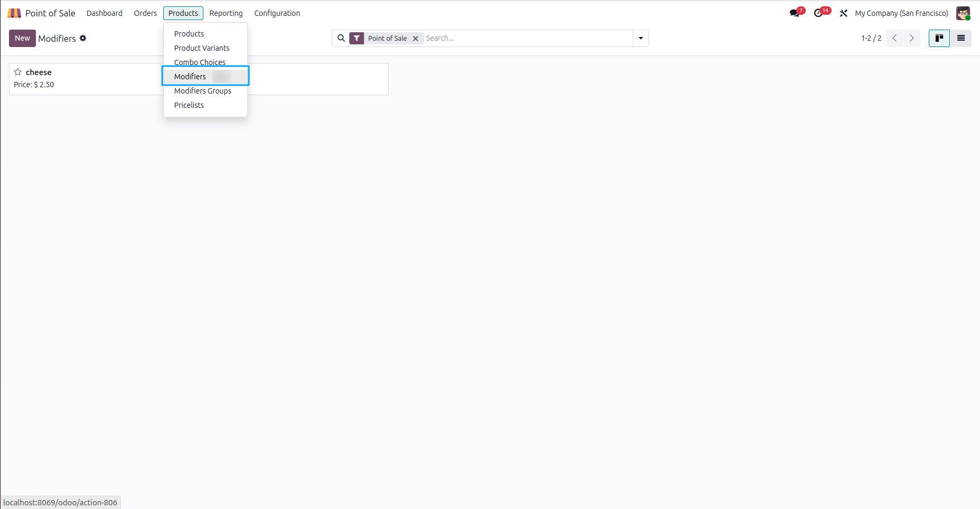
Task: Open the Reporting menu
Action: pos(226,13)
